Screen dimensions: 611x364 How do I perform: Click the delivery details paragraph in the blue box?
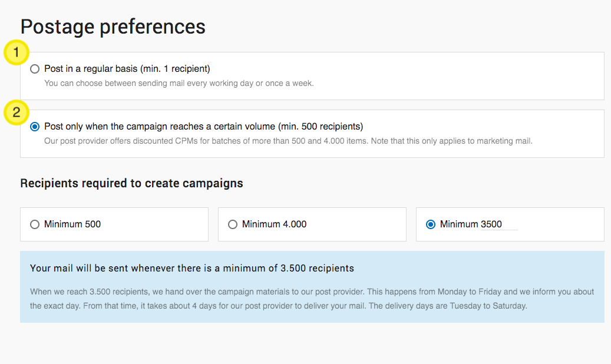click(312, 299)
